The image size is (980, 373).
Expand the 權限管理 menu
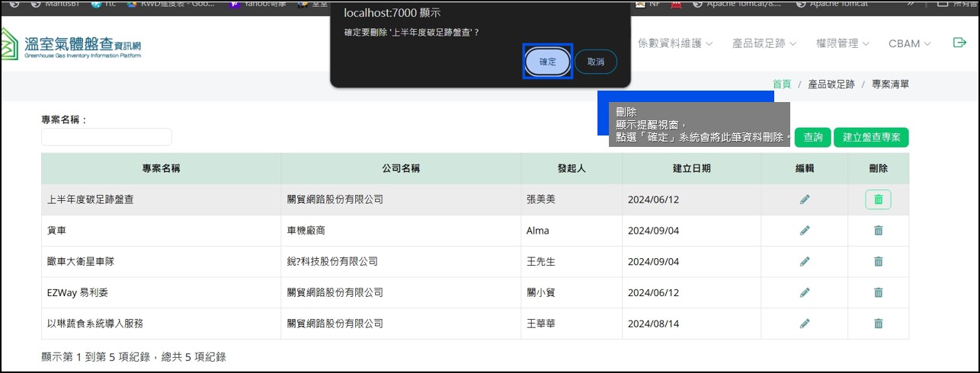coord(842,43)
